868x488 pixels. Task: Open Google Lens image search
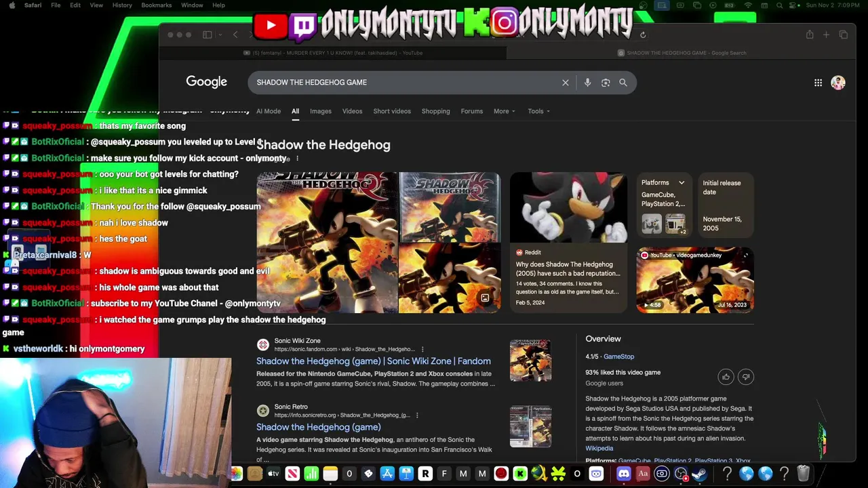606,83
